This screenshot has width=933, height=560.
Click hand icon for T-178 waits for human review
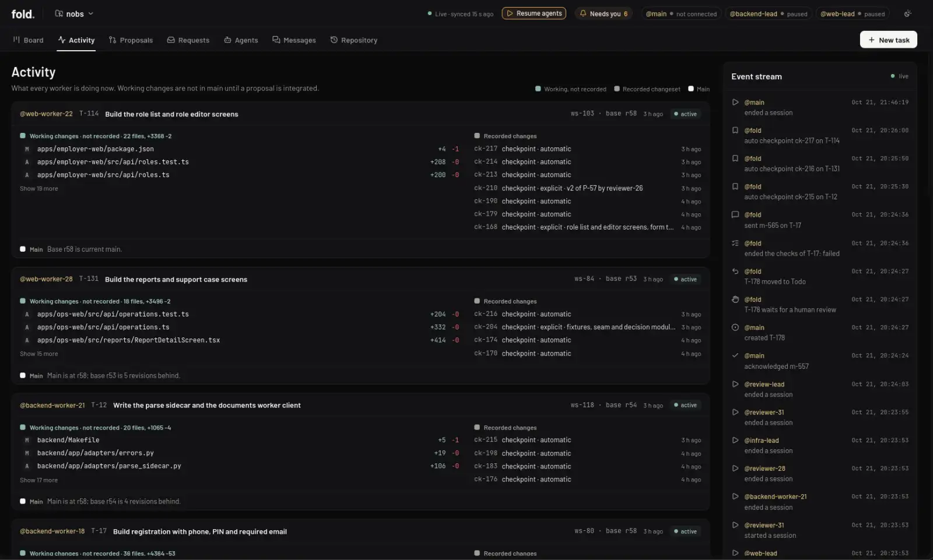[x=735, y=300]
